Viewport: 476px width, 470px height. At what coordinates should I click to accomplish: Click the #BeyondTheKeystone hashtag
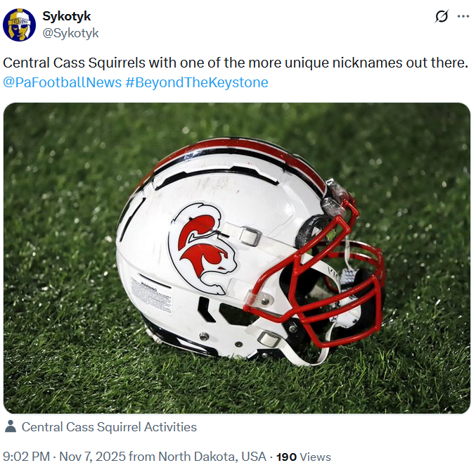[197, 82]
